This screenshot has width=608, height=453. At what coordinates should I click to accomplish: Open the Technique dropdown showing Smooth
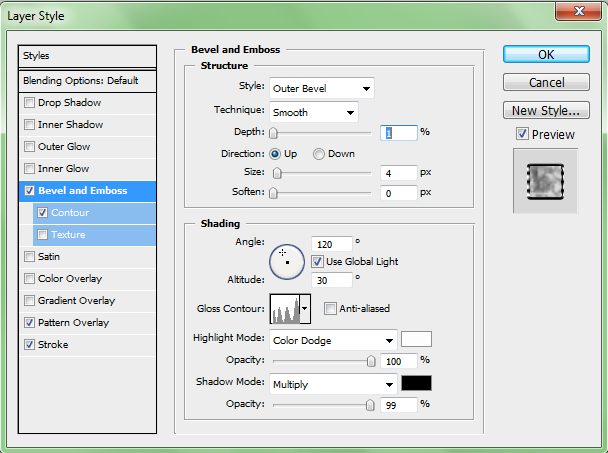tap(314, 112)
